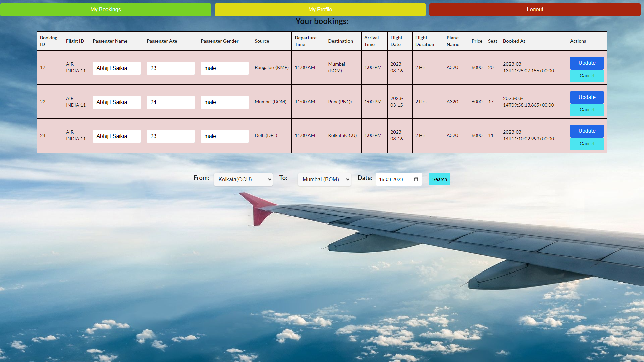Click the gender field for booking 24
The height and width of the screenshot is (362, 644).
coord(224,136)
